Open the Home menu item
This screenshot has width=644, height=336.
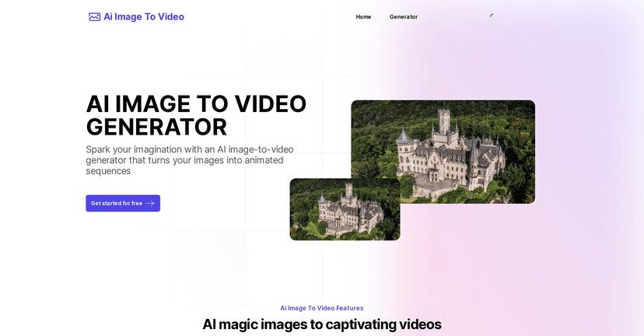(363, 17)
